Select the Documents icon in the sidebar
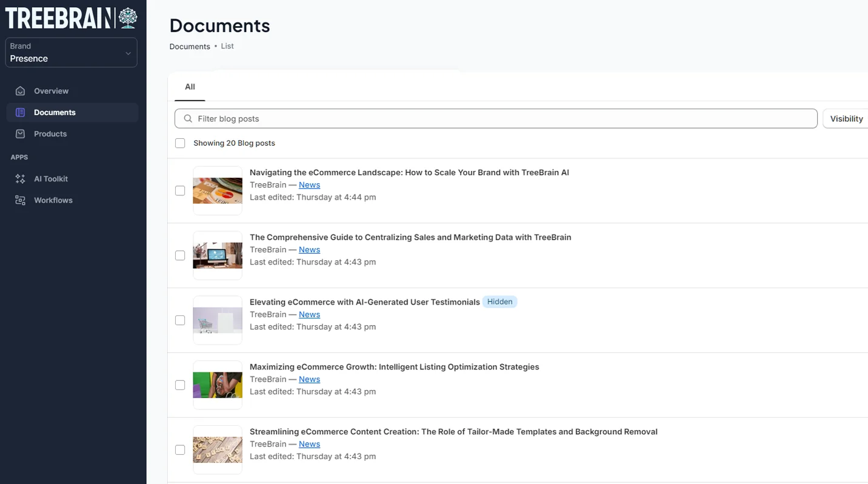The image size is (868, 484). (21, 112)
